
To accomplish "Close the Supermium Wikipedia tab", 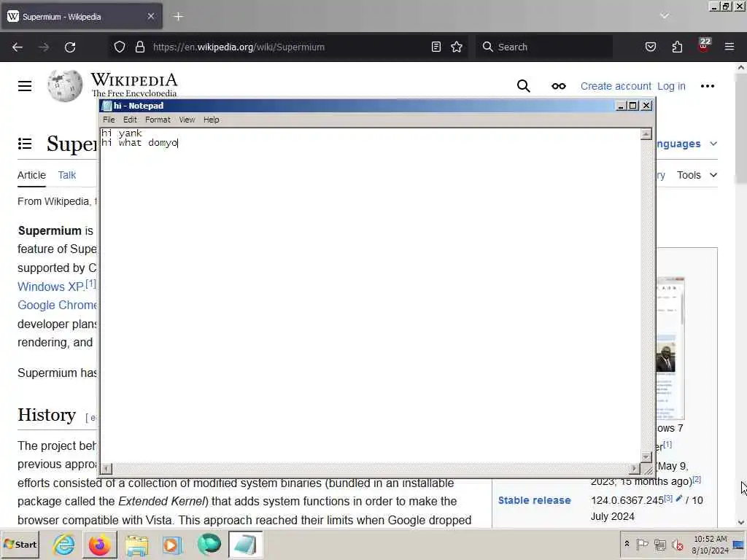I will pos(150,16).
